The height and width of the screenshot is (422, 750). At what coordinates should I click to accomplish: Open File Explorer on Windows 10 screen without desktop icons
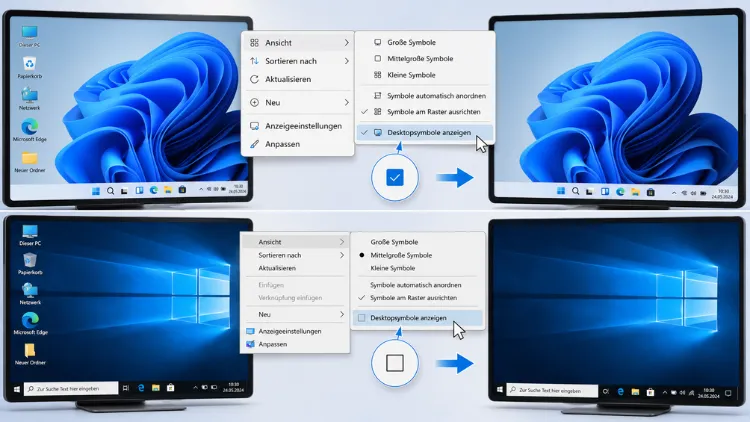click(x=635, y=392)
